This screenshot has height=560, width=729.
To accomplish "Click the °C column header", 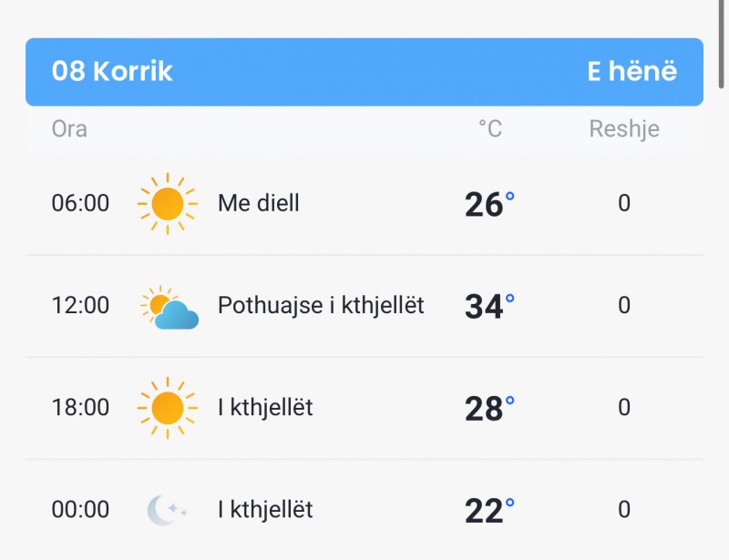I will pyautogui.click(x=490, y=128).
